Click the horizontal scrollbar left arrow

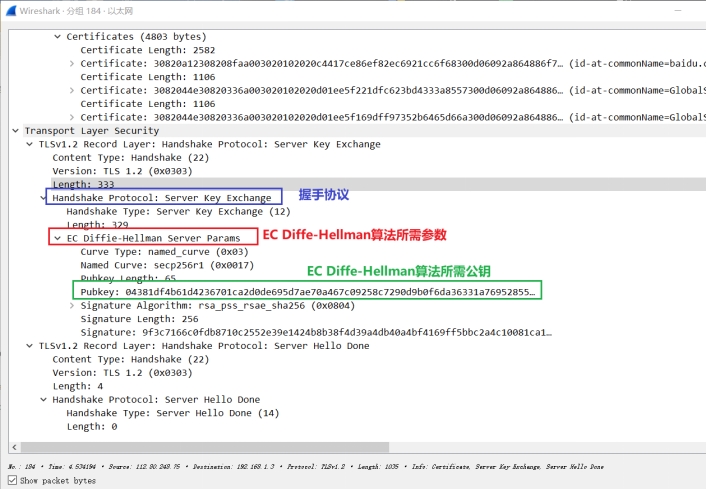(x=15, y=447)
